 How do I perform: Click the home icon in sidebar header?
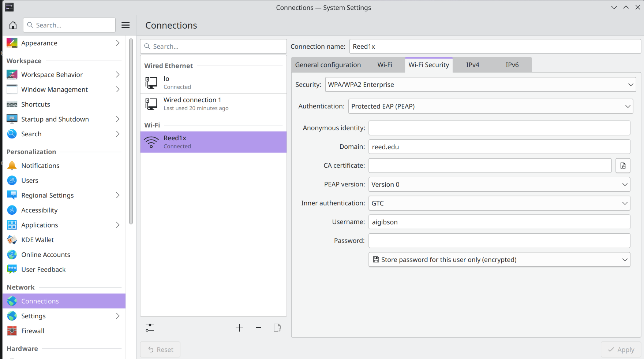click(x=13, y=25)
